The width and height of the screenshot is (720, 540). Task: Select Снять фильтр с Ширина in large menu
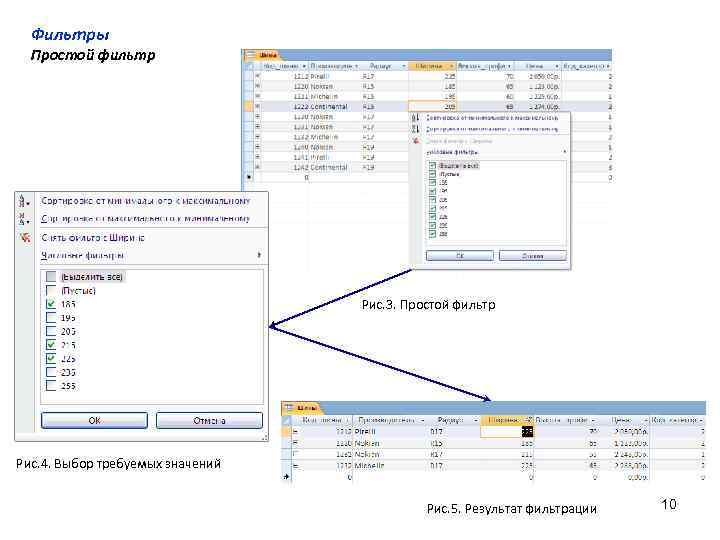coord(93,237)
